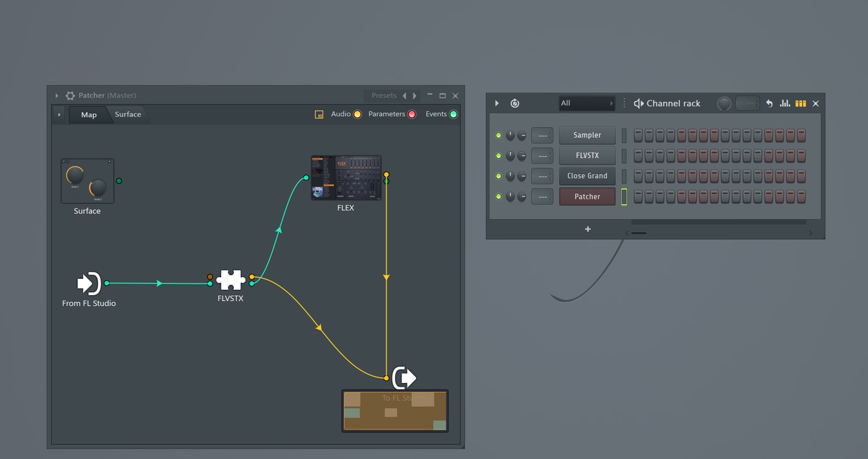This screenshot has width=868, height=459.
Task: Select the Patcher channel green selector bar
Action: tap(624, 197)
